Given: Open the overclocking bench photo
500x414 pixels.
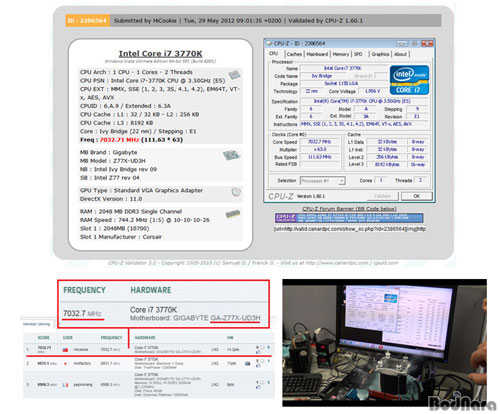Looking at the screenshot, I should pos(384,343).
